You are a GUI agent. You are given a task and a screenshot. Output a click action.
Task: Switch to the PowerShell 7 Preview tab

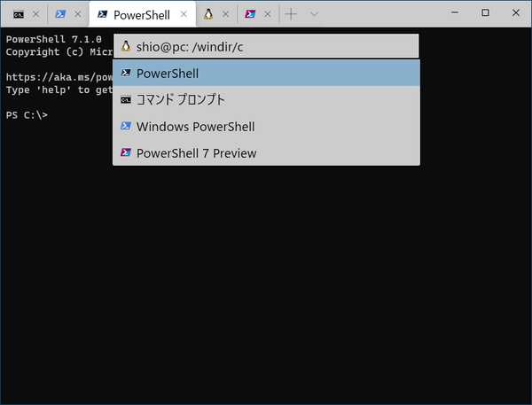coord(250,14)
